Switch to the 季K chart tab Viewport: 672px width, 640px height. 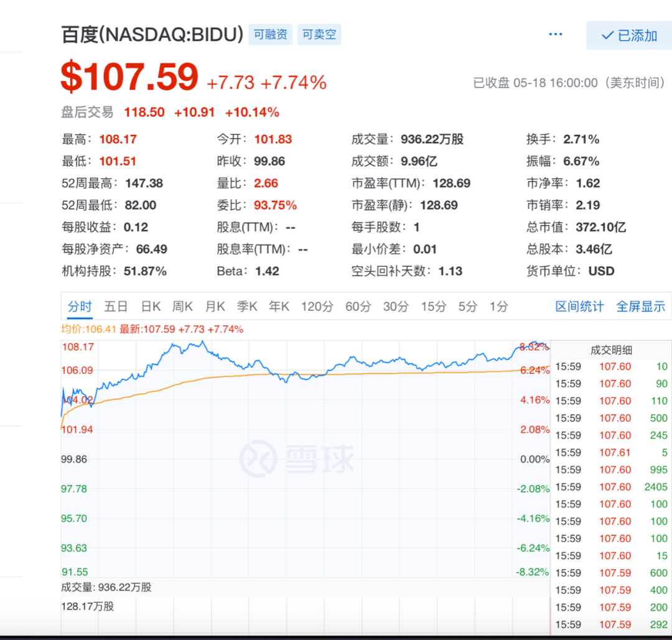click(x=247, y=307)
